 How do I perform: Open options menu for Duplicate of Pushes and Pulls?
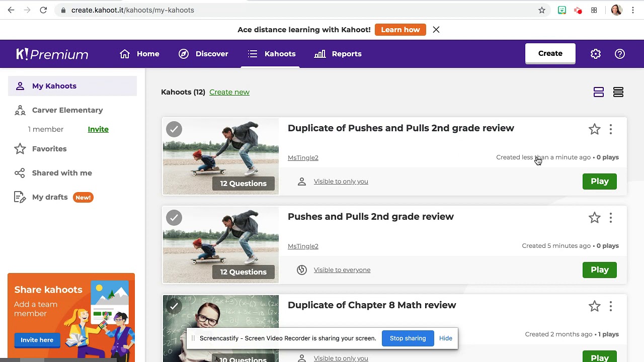(x=611, y=129)
